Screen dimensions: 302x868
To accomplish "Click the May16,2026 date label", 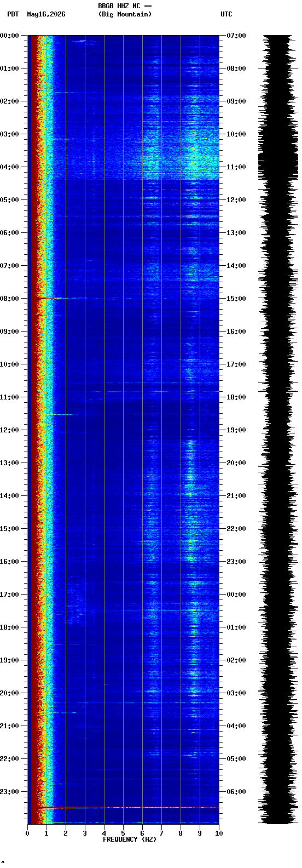I will tap(46, 14).
